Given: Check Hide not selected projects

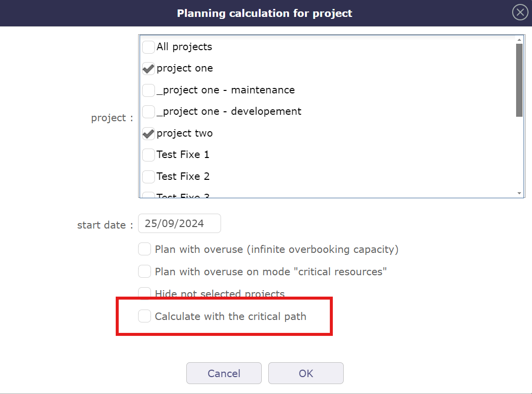Looking at the screenshot, I should 145,293.
